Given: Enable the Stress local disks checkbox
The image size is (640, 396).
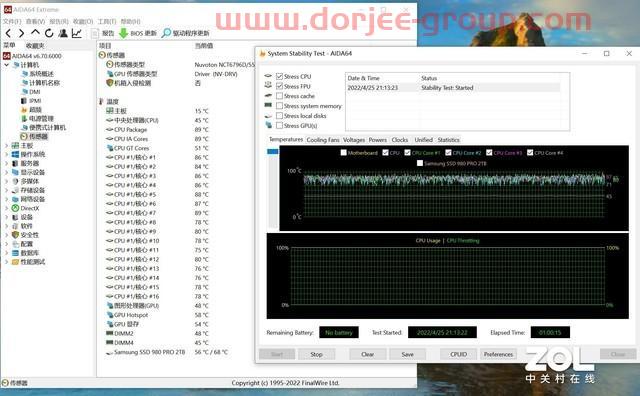Looking at the screenshot, I should 280,116.
